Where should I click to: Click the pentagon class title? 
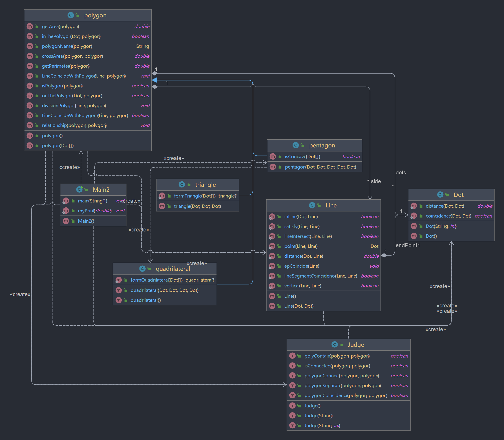[x=322, y=145]
